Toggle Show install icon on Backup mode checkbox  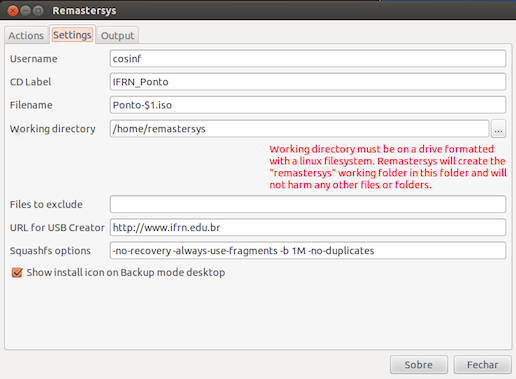[x=17, y=273]
